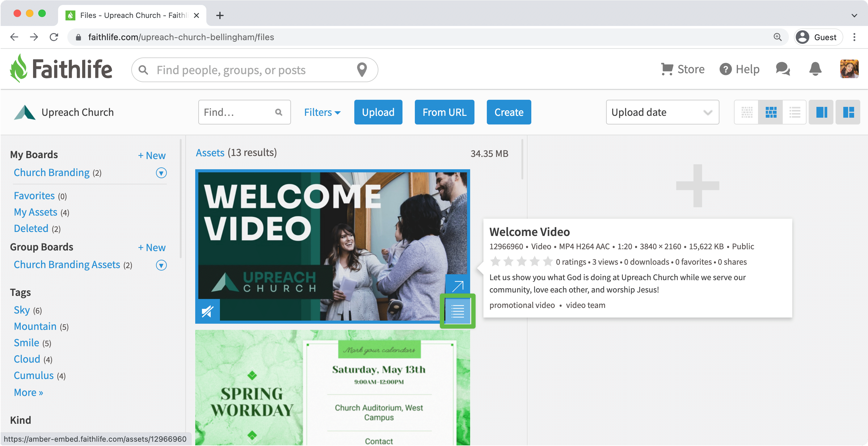The image size is (868, 446).
Task: Filter by the Mountain tag
Action: tap(35, 326)
